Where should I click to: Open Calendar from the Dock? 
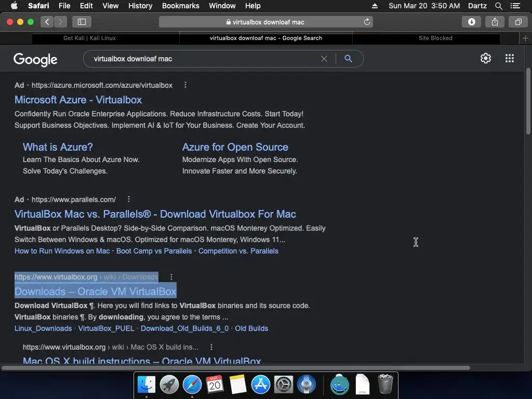[215, 385]
